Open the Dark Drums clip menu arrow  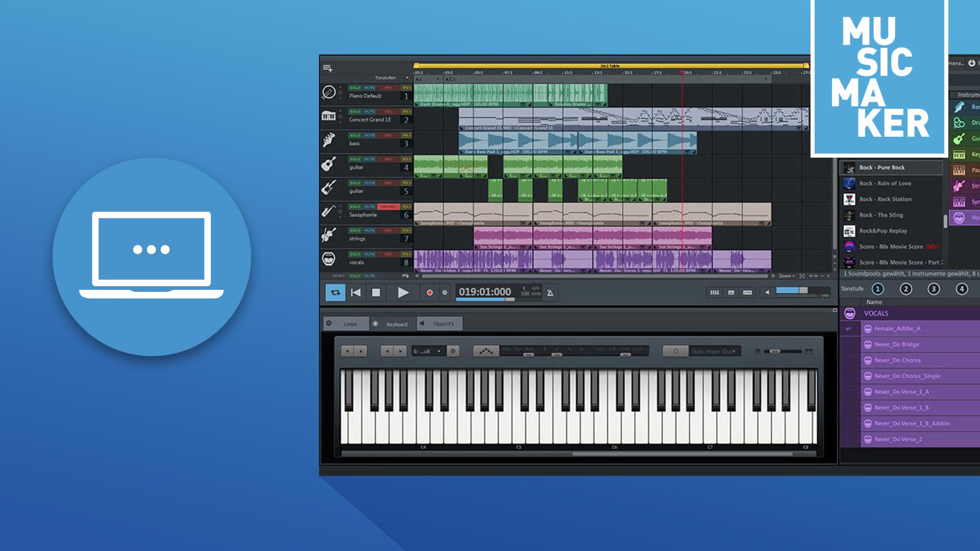tap(523, 104)
